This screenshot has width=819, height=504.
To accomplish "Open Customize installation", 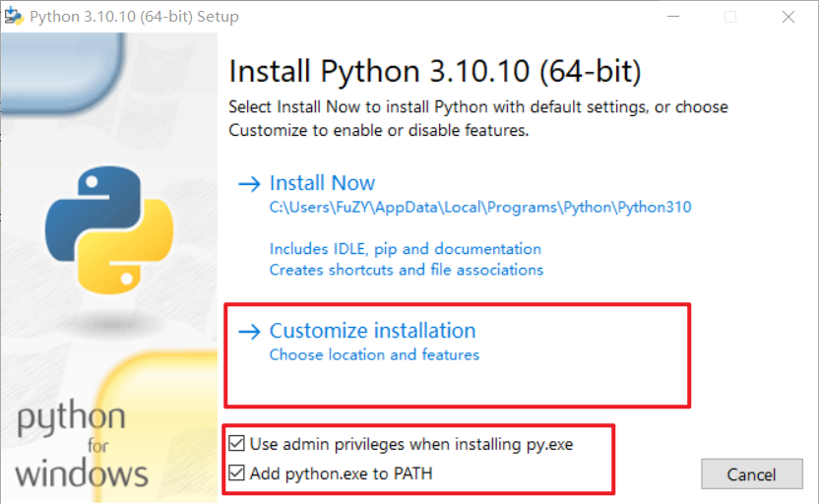I will click(x=372, y=331).
